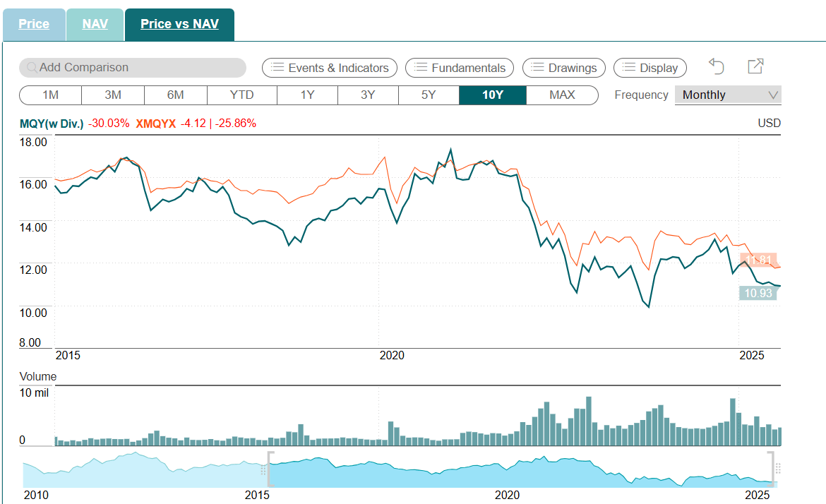This screenshot has width=826, height=504.
Task: Click the export chart icon
Action: pos(755,66)
